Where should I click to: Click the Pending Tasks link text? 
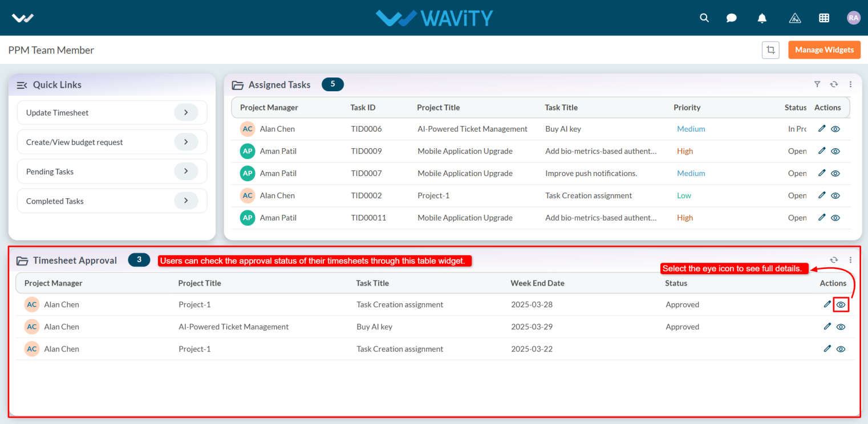coord(50,172)
